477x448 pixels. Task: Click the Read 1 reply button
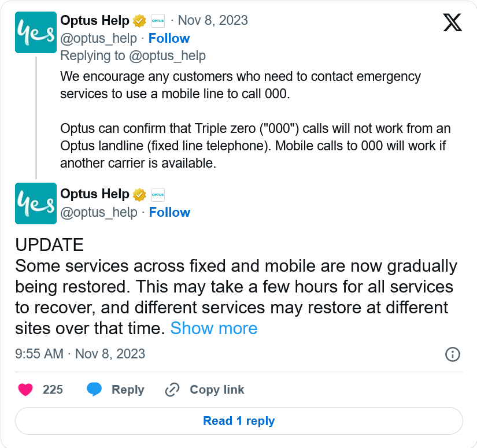pos(239,421)
